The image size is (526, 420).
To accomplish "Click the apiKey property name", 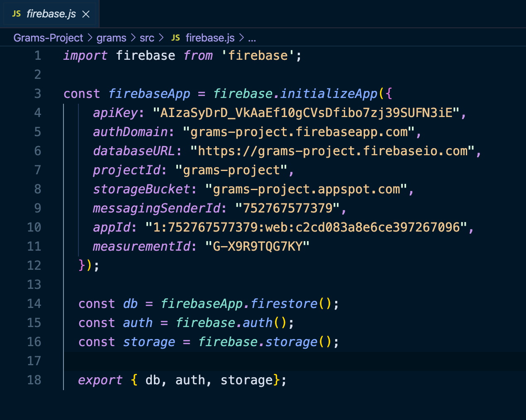I will point(115,113).
